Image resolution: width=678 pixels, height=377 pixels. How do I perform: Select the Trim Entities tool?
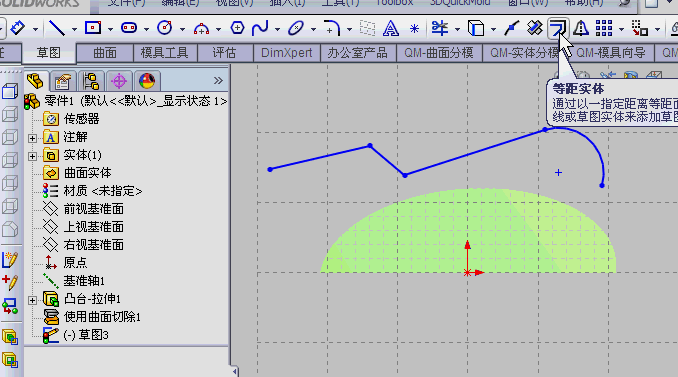coord(440,28)
